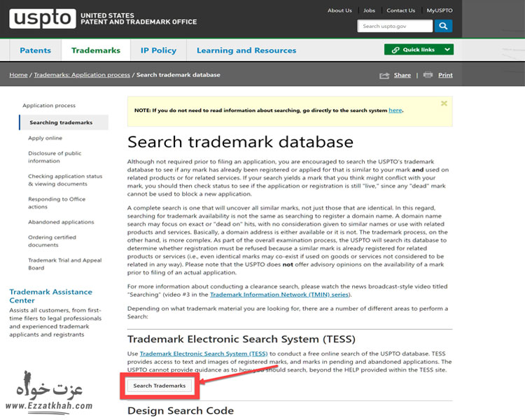525x420 pixels.
Task: Dismiss the yellow note with X icon
Action: [x=444, y=104]
